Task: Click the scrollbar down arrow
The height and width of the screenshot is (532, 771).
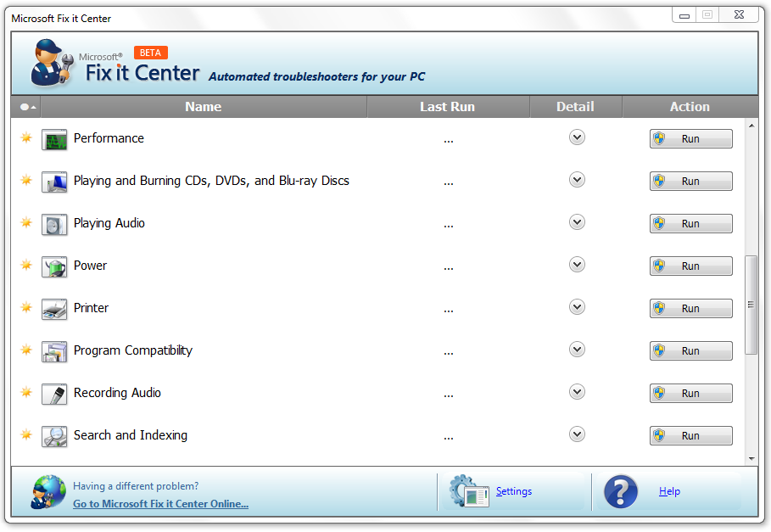Action: tap(751, 459)
